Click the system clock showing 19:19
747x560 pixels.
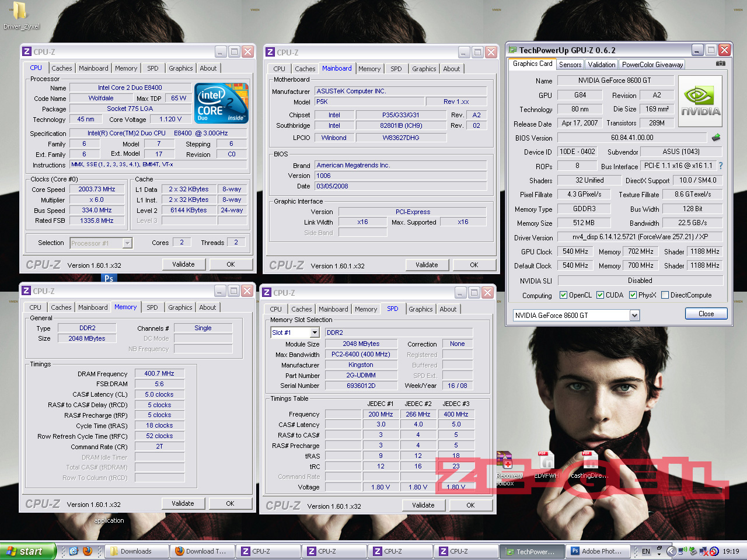731,551
